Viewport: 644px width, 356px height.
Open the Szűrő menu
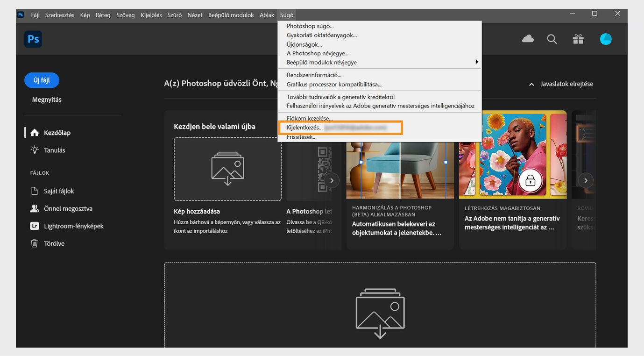point(175,15)
